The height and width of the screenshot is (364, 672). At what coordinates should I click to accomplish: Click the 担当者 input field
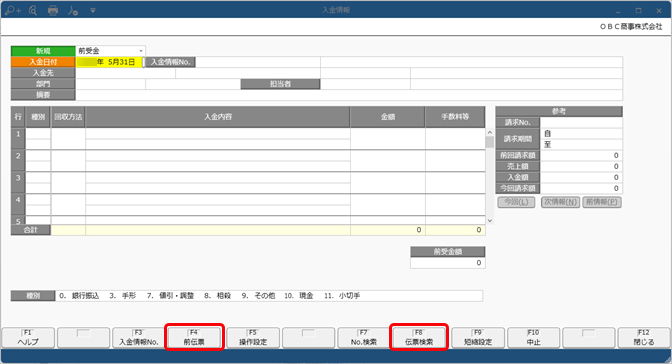click(365, 84)
